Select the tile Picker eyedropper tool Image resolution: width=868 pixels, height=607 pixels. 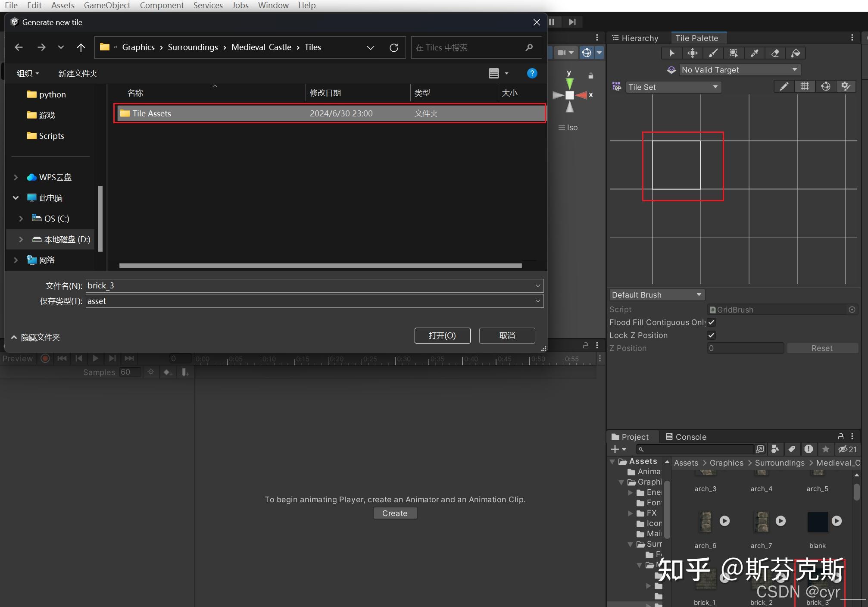[754, 53]
